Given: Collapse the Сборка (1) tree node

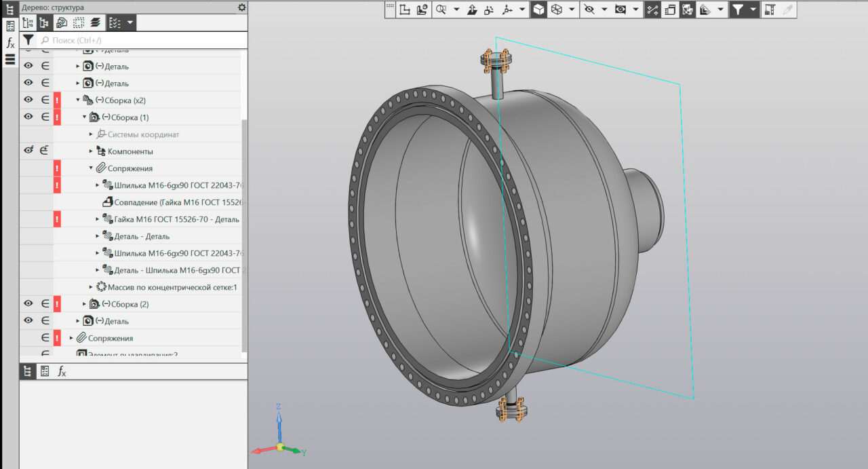Looking at the screenshot, I should (85, 117).
